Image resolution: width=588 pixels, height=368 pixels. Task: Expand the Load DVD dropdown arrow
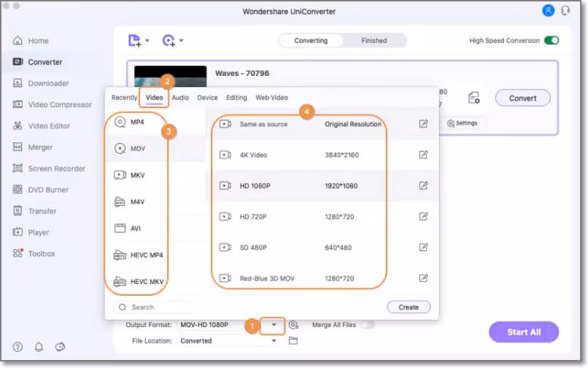181,40
